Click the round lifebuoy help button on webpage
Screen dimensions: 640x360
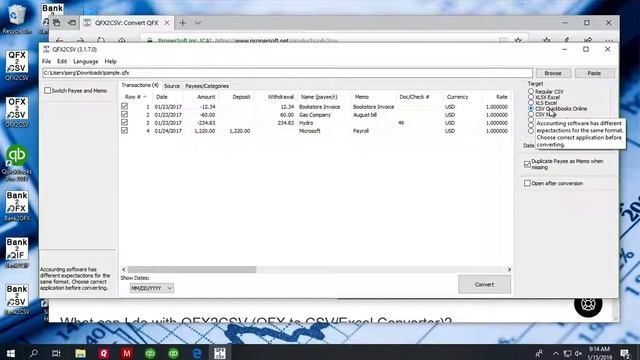[x=588, y=304]
